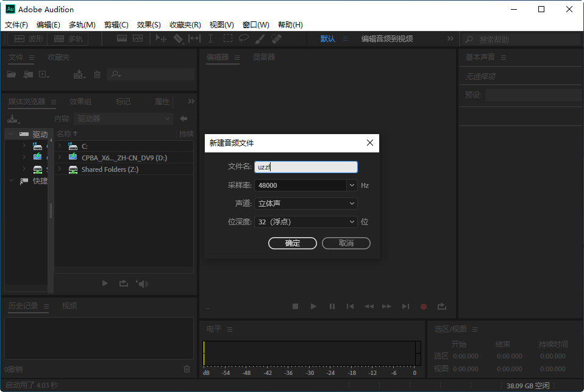Switch to 效果组 tab
This screenshot has width=584, height=392.
(x=80, y=101)
